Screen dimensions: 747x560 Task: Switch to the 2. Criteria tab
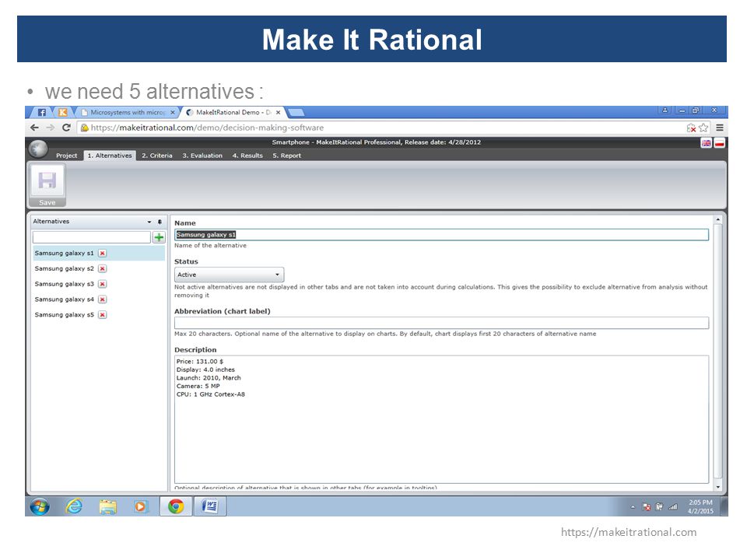click(156, 156)
